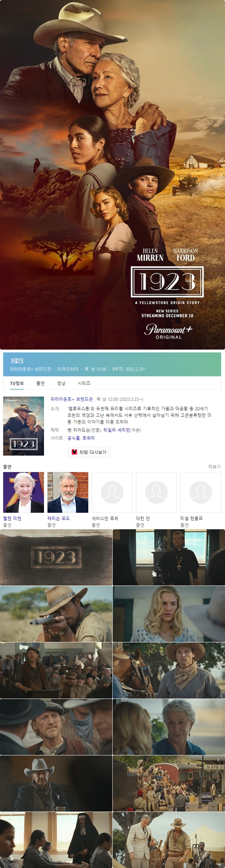
Task: Click 파라마운트+ 브랜드관 in header banner
Action: click(30, 369)
